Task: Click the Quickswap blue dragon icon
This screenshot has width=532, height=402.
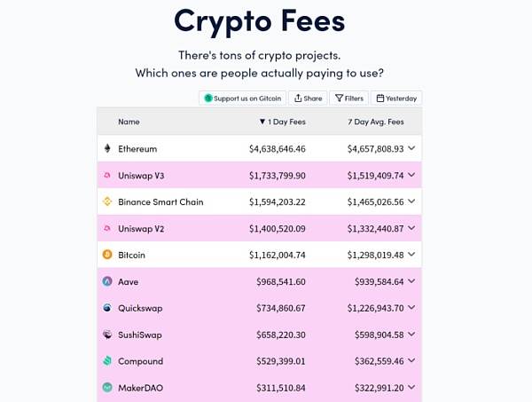Action: [107, 308]
